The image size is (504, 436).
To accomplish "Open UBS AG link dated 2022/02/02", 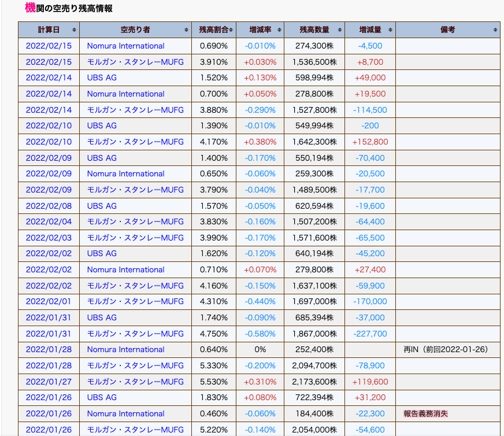I will 102,253.
